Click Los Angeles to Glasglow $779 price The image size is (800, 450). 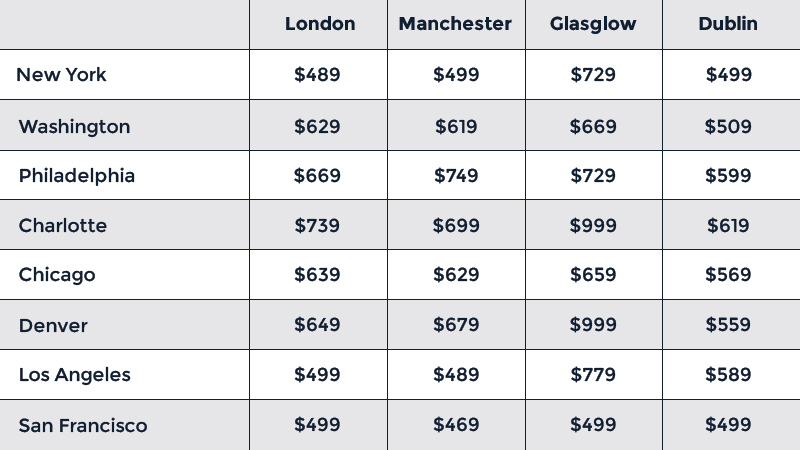(593, 375)
